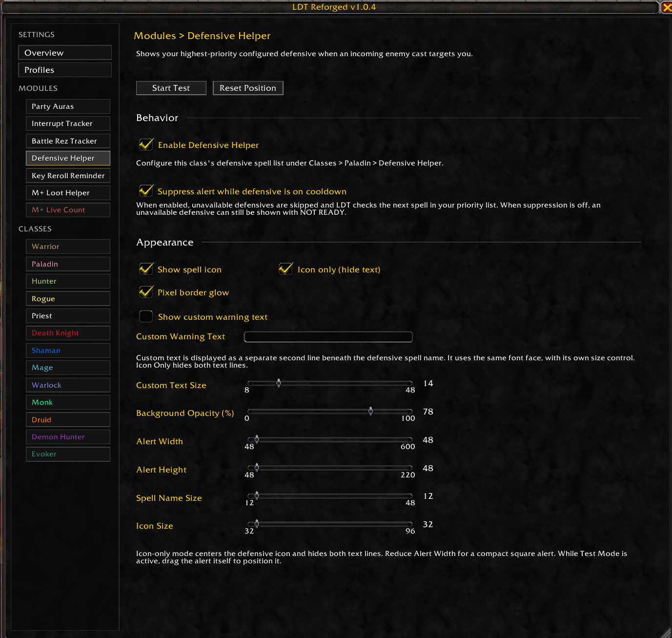Select the M+ Live Count module
This screenshot has width=672, height=638.
pyautogui.click(x=68, y=210)
